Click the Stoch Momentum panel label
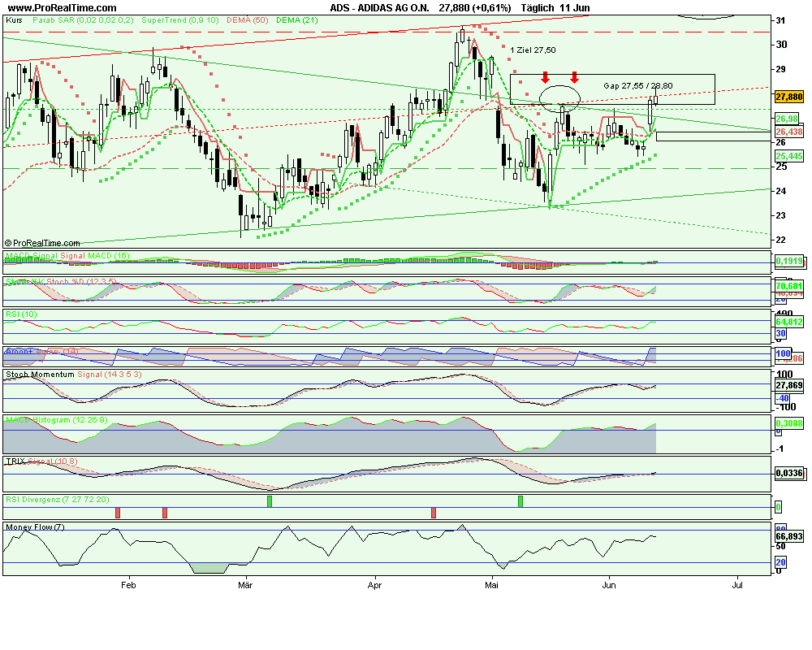Viewport: 812px width, 650px height. (x=39, y=375)
